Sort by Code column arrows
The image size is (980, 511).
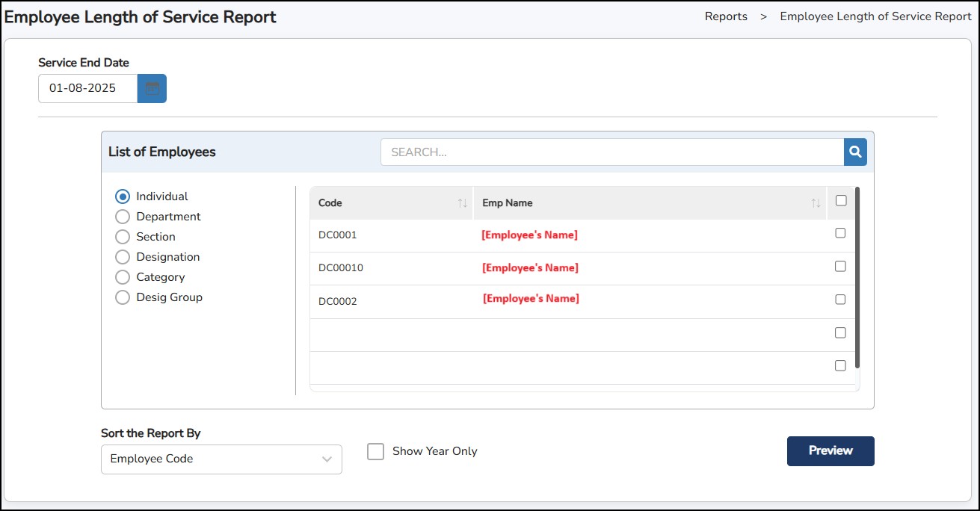(x=462, y=203)
